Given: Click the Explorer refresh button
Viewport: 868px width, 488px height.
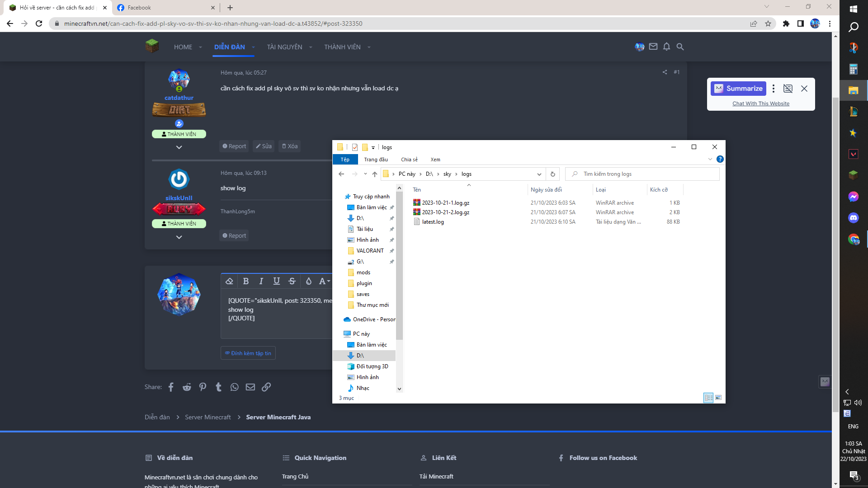Looking at the screenshot, I should [552, 174].
